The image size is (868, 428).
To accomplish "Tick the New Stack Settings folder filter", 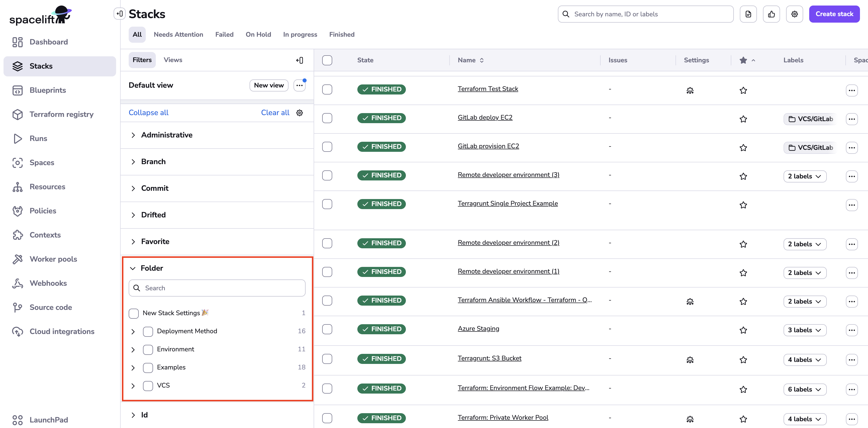I will [134, 313].
